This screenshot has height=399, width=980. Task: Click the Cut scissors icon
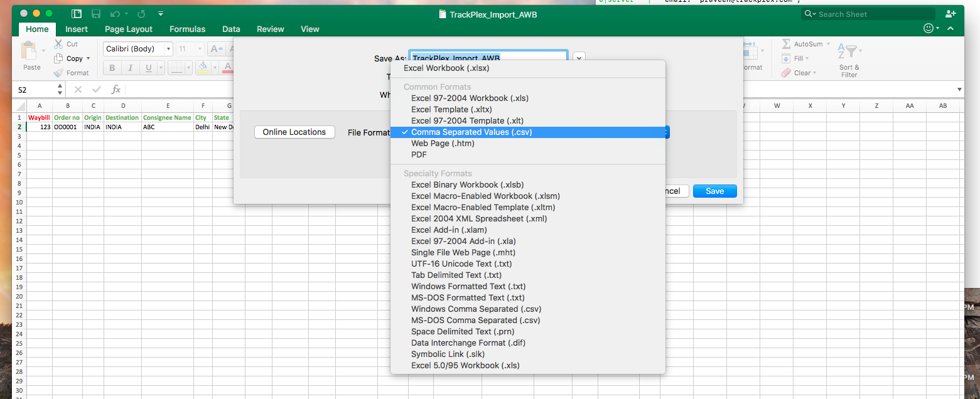pos(58,44)
